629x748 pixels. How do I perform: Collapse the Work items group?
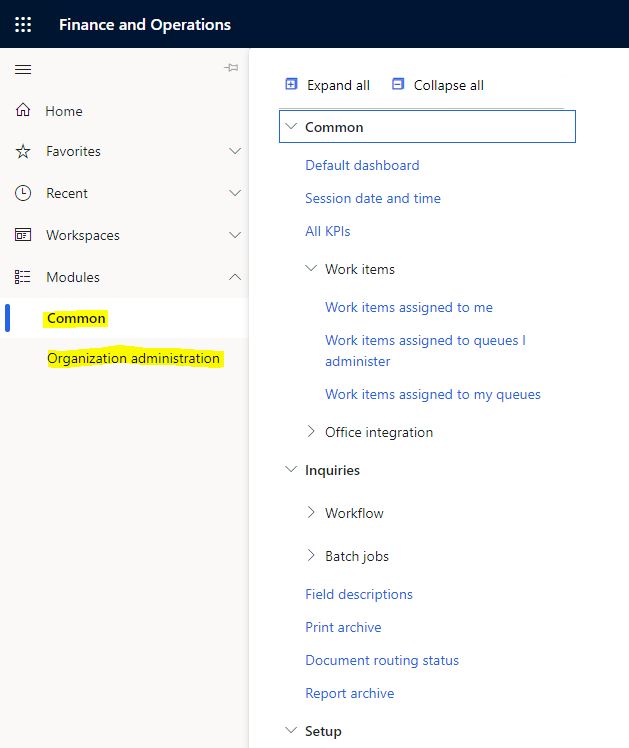pyautogui.click(x=311, y=269)
